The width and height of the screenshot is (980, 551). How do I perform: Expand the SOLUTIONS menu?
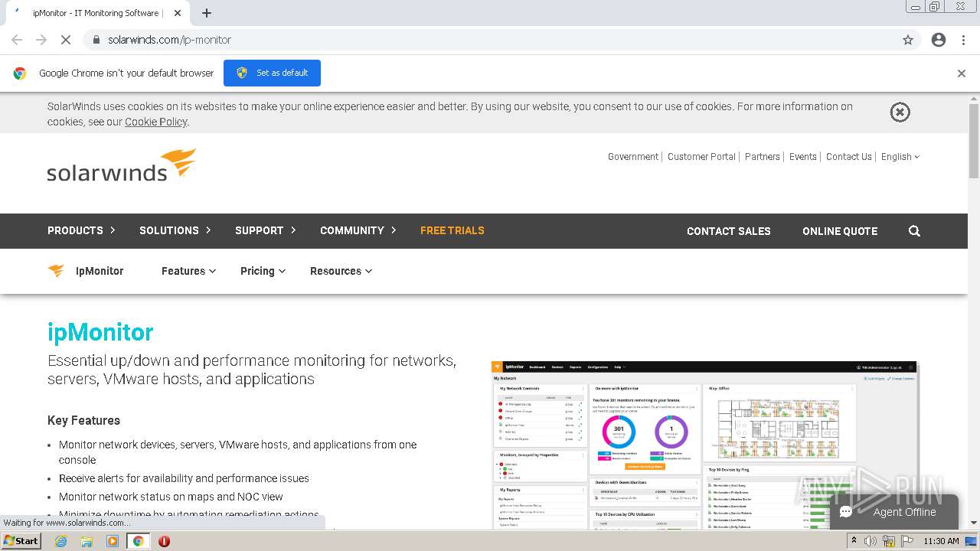click(x=175, y=230)
